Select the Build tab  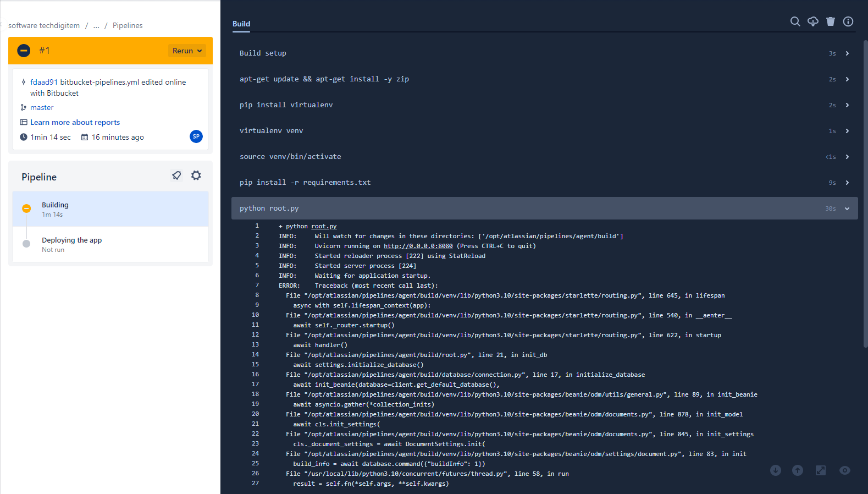[241, 24]
